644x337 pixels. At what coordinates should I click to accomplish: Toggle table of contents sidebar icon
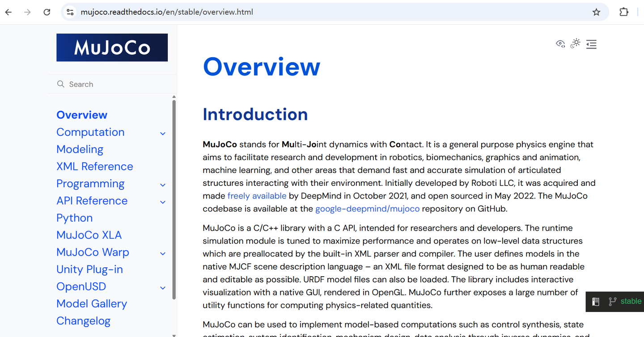[x=591, y=44]
